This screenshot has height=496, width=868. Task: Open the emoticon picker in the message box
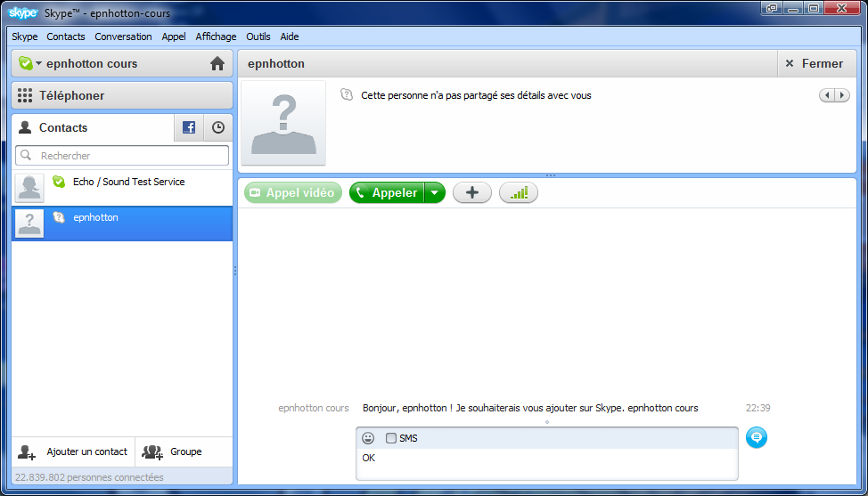pyautogui.click(x=368, y=438)
